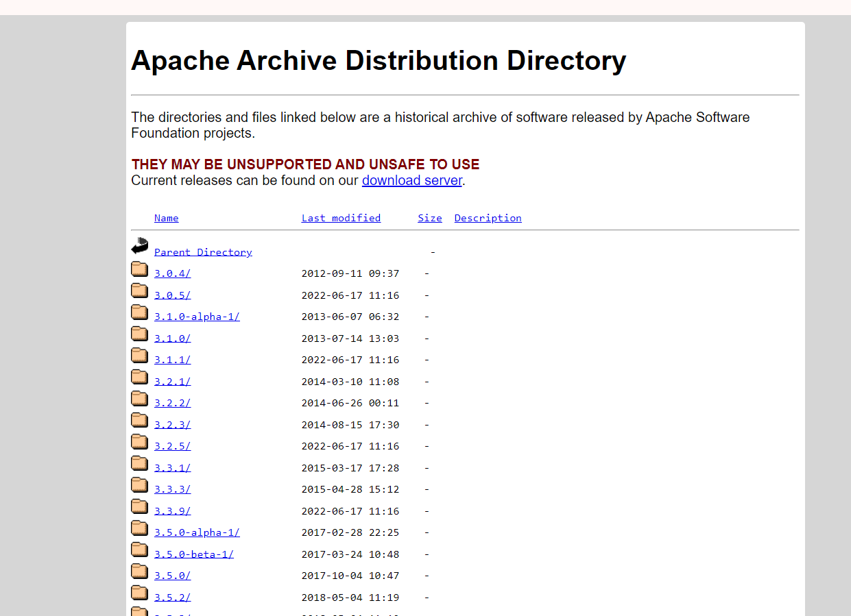Sort listing by Description column
Image resolution: width=851 pixels, height=616 pixels.
(488, 218)
